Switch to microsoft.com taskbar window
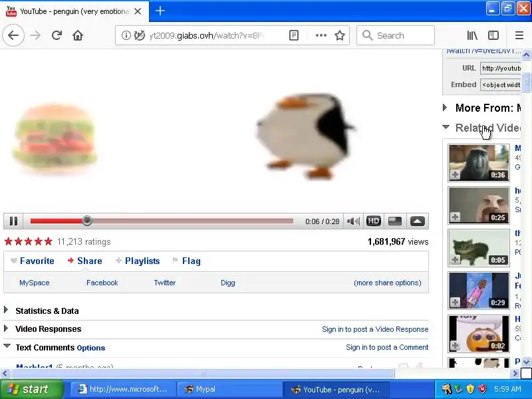 point(123,389)
